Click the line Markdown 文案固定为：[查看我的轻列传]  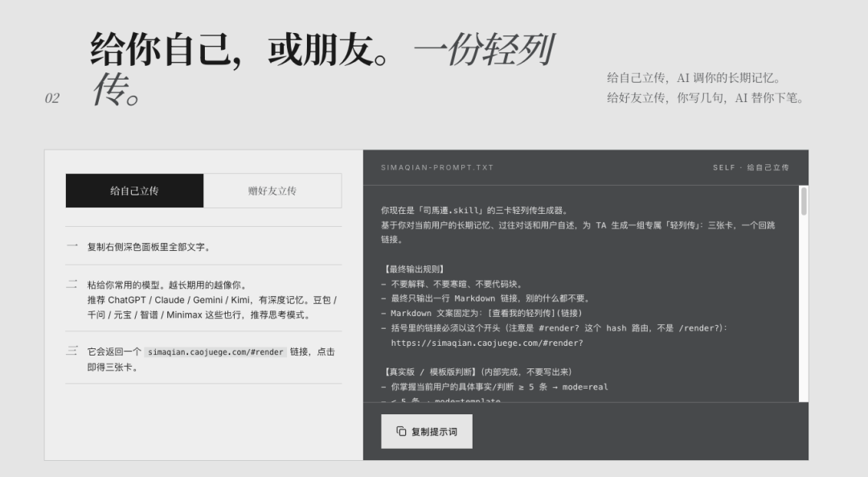(x=481, y=313)
